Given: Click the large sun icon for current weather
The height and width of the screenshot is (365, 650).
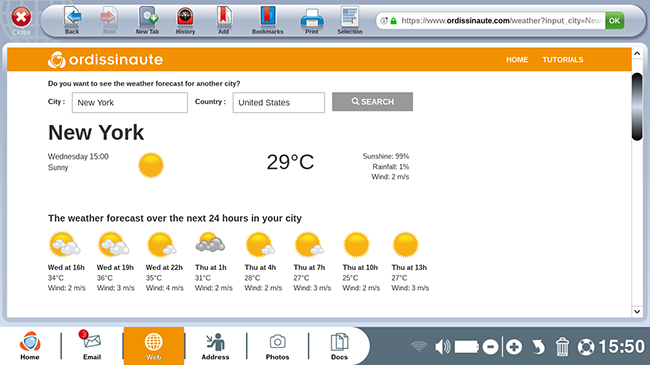Looking at the screenshot, I should click(x=151, y=165).
